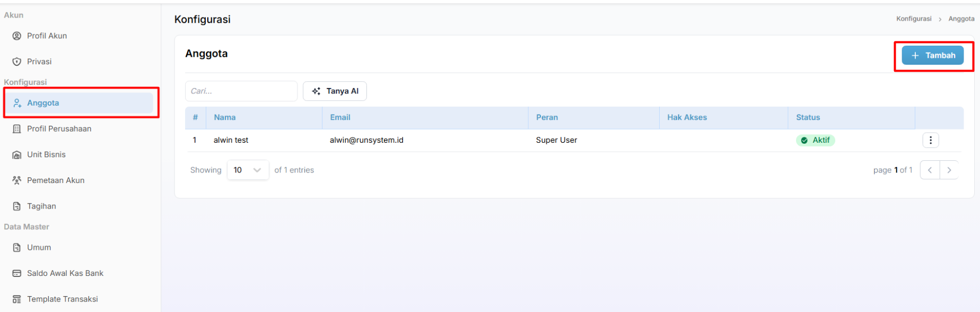Select Anggota in the Konfigurasi menu

tap(80, 103)
